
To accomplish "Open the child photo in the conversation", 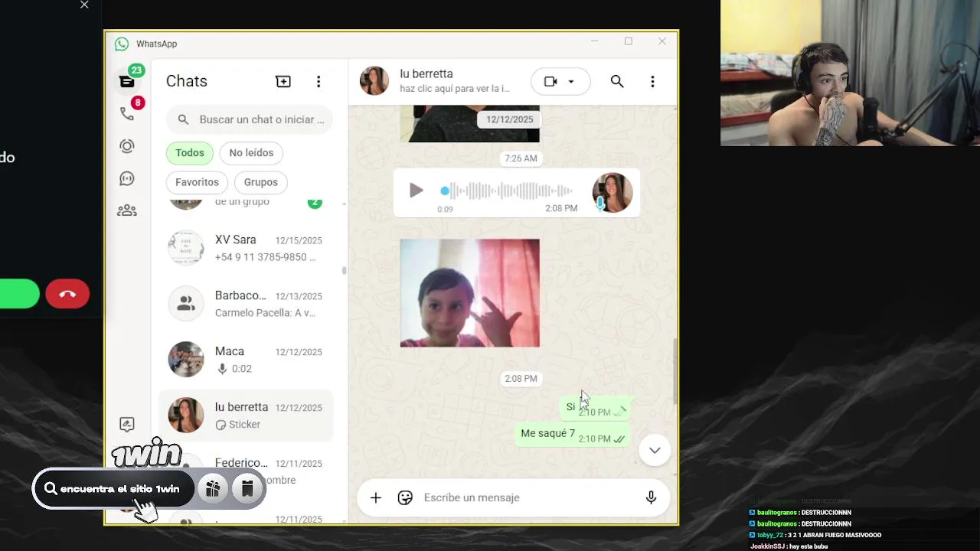I will click(469, 293).
